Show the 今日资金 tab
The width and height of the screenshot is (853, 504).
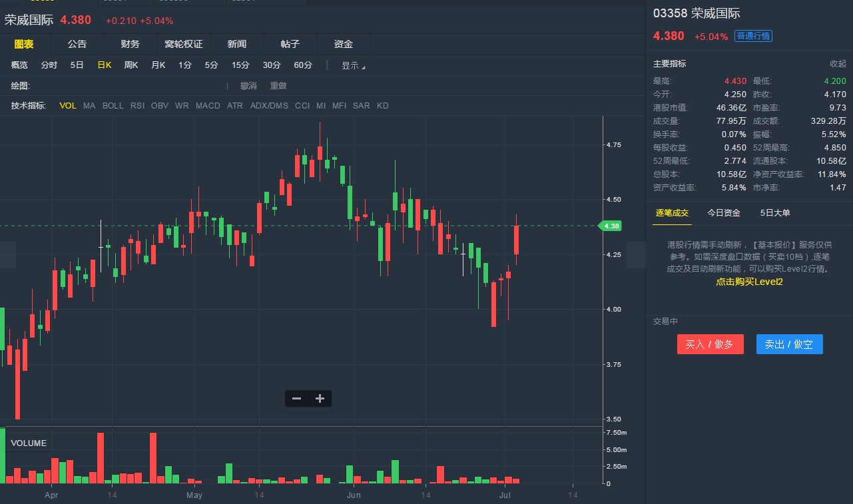pyautogui.click(x=724, y=213)
